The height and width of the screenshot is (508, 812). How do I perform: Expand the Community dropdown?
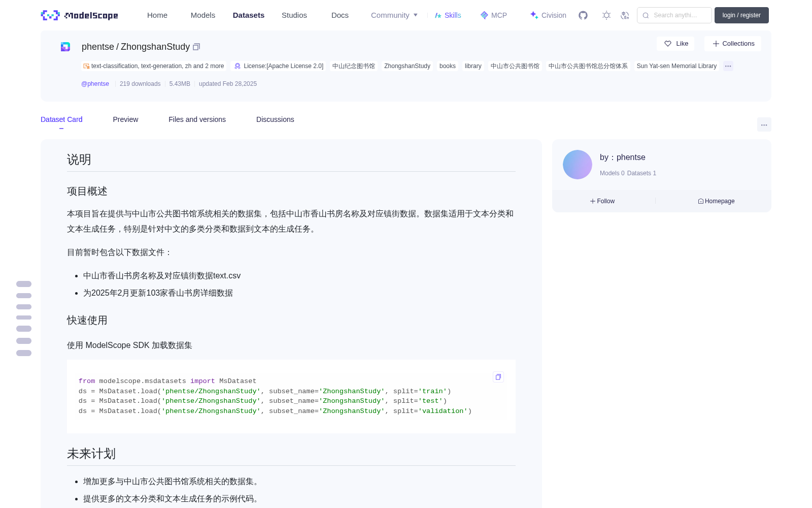pos(394,15)
